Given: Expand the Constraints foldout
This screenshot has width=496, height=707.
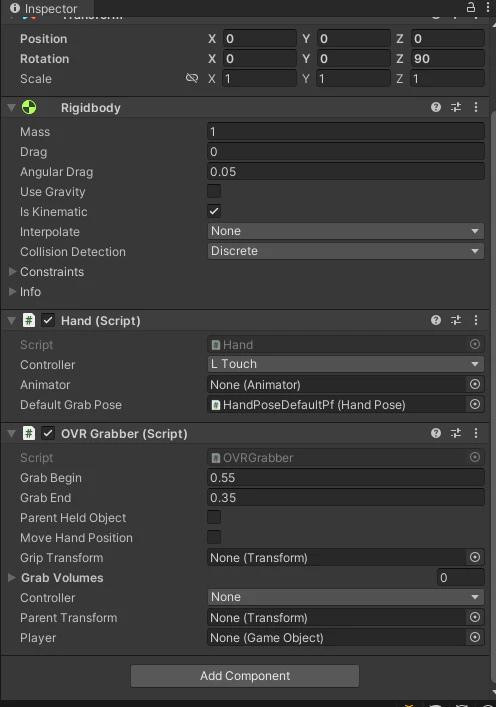Looking at the screenshot, I should point(13,271).
